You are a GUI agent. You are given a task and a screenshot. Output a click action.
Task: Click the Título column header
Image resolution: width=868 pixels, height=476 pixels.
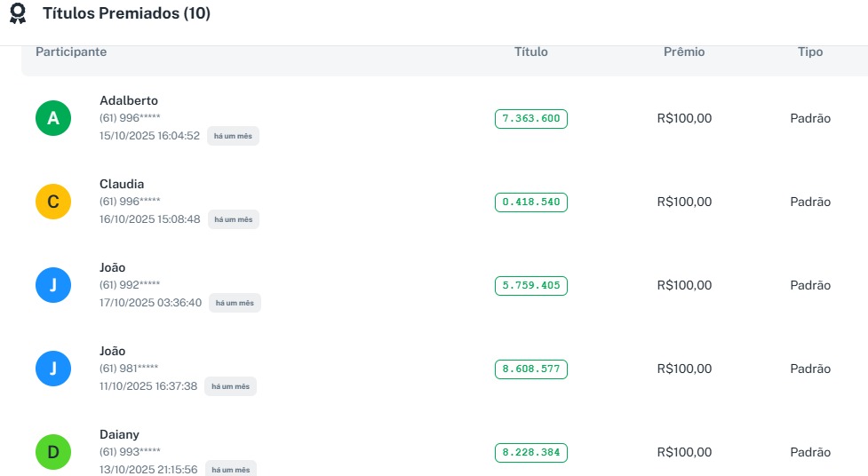pyautogui.click(x=531, y=52)
